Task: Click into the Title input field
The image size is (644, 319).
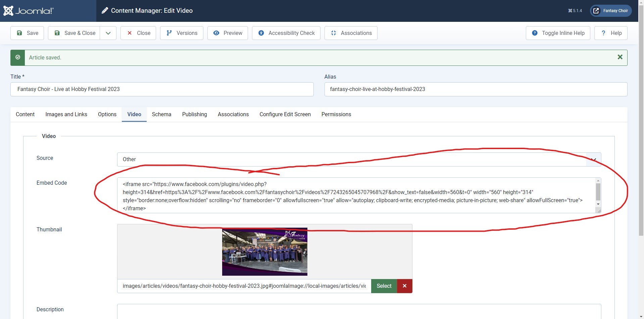Action: click(162, 89)
